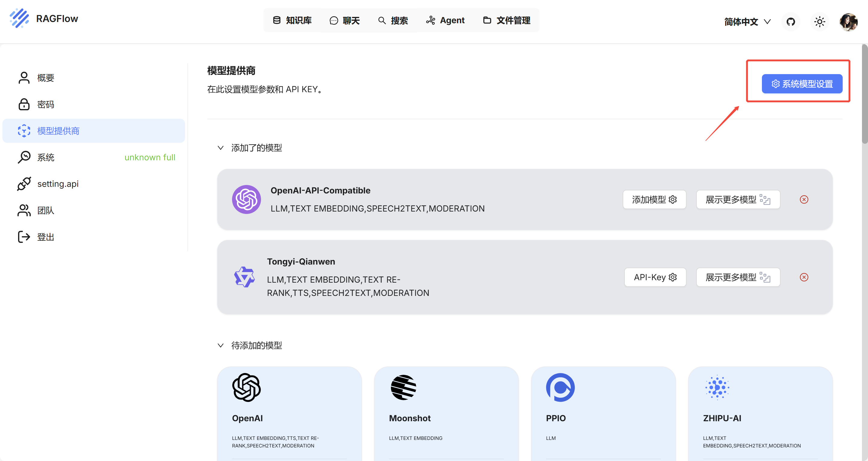Select the ZHIPU-AI provider card title
Image resolution: width=868 pixels, height=461 pixels.
(x=722, y=418)
